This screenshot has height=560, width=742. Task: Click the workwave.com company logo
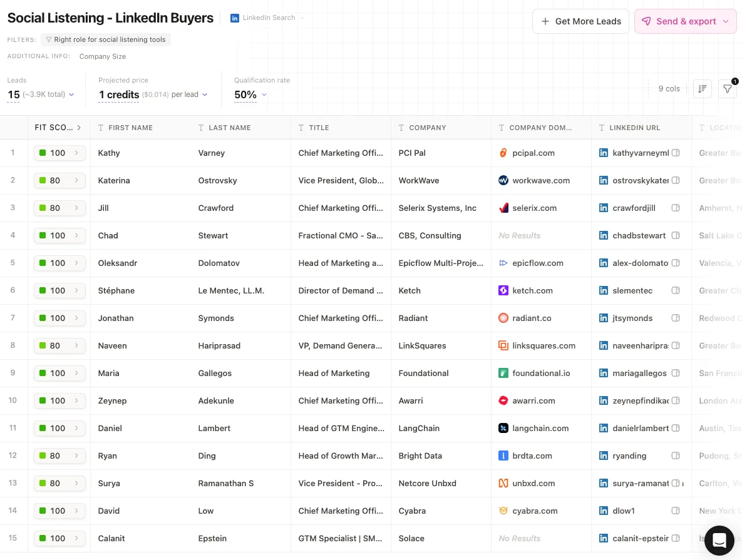click(503, 180)
